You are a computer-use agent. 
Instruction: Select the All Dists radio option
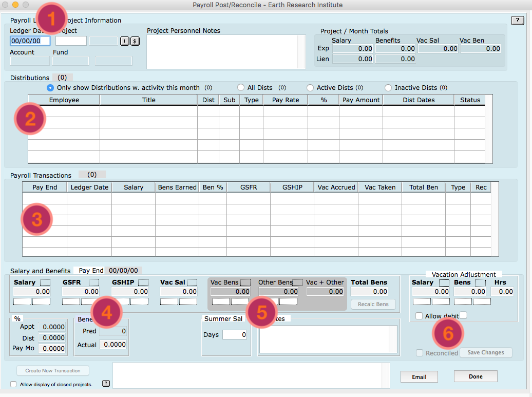coord(241,88)
